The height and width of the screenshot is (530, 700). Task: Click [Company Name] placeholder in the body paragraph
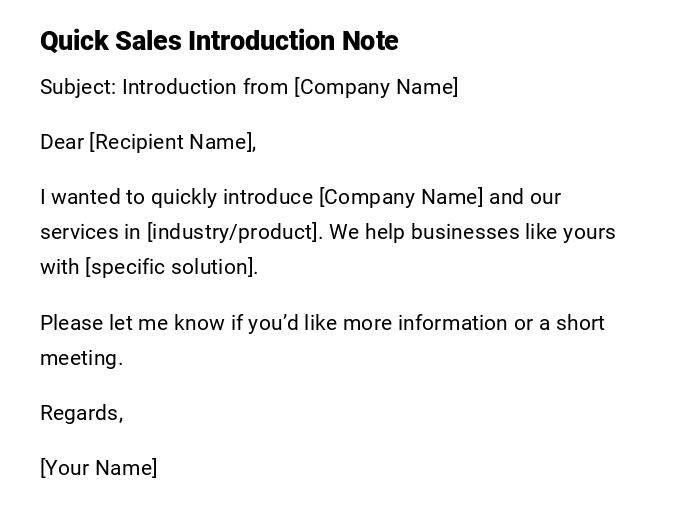pyautogui.click(x=401, y=197)
